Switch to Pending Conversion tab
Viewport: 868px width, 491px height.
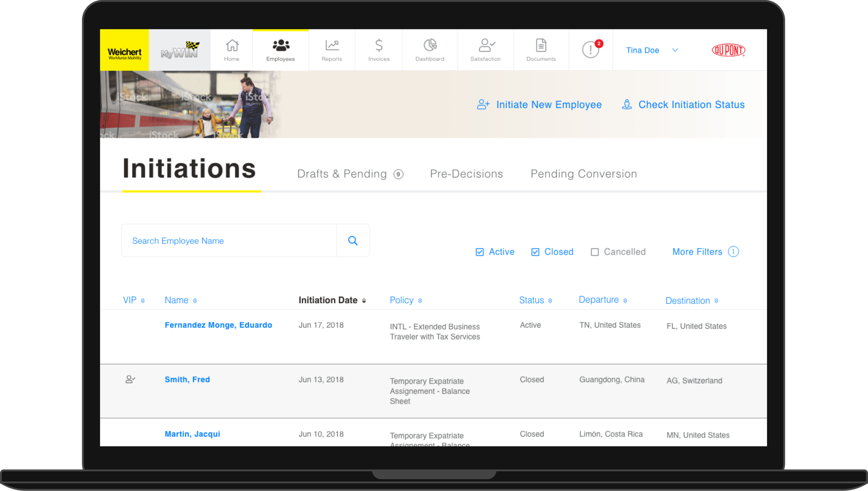pos(584,174)
